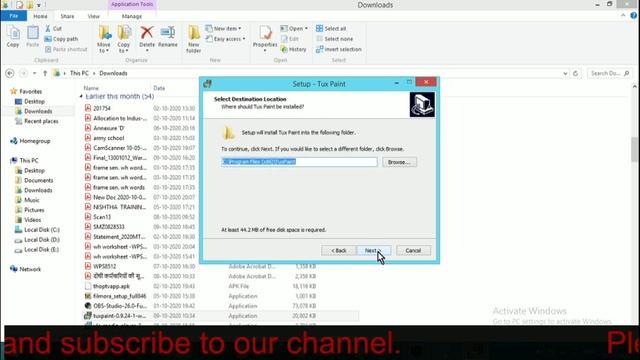Click the refresh button beside the address bar
The height and width of the screenshot is (360, 640).
tap(576, 73)
